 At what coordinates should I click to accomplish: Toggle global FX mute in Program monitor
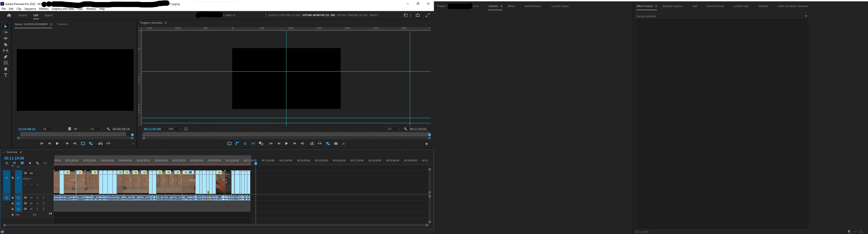tap(344, 144)
